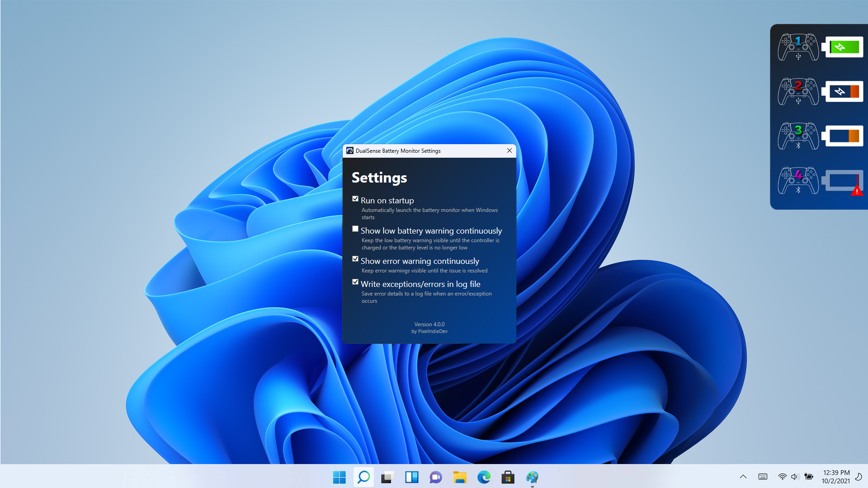Image resolution: width=868 pixels, height=488 pixels.
Task: Disable Show error warning continuously checkbox
Action: (355, 259)
